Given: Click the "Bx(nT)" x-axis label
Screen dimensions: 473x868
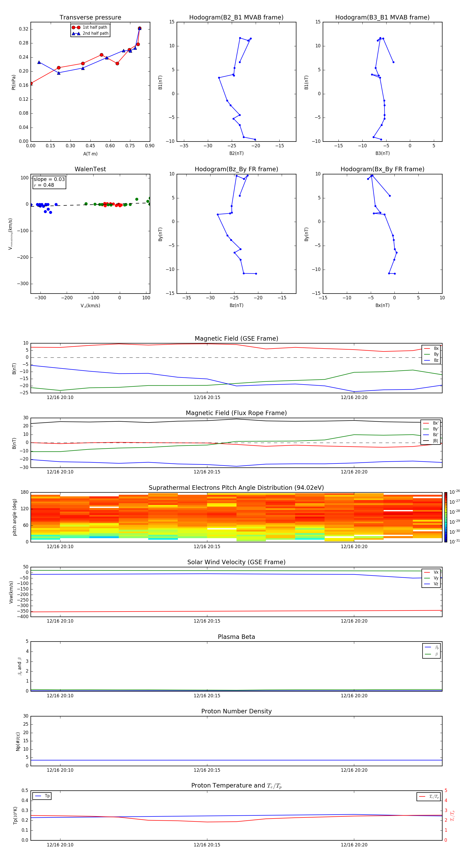Looking at the screenshot, I should click(x=382, y=305).
